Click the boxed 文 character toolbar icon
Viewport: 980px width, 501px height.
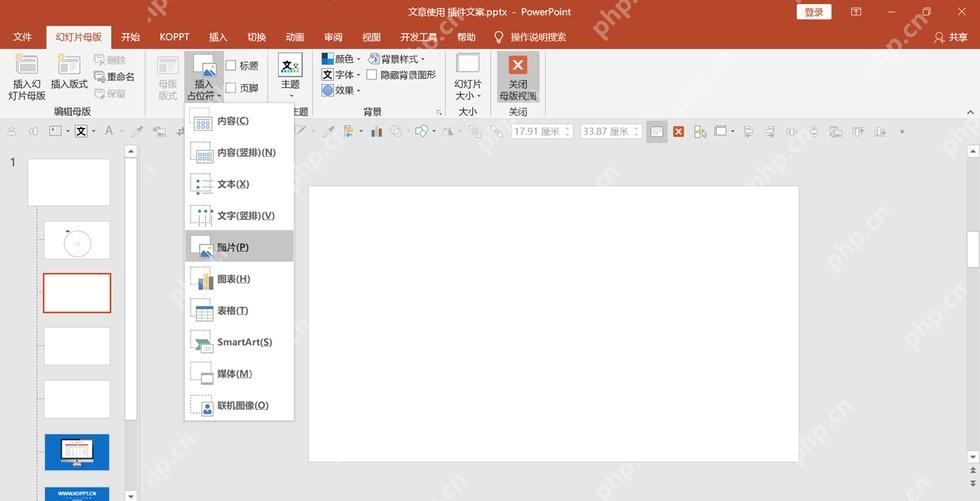[81, 132]
